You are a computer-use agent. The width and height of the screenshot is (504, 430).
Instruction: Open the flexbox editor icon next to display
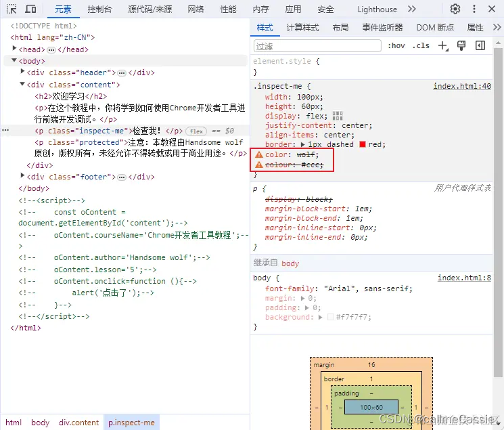pyautogui.click(x=338, y=116)
